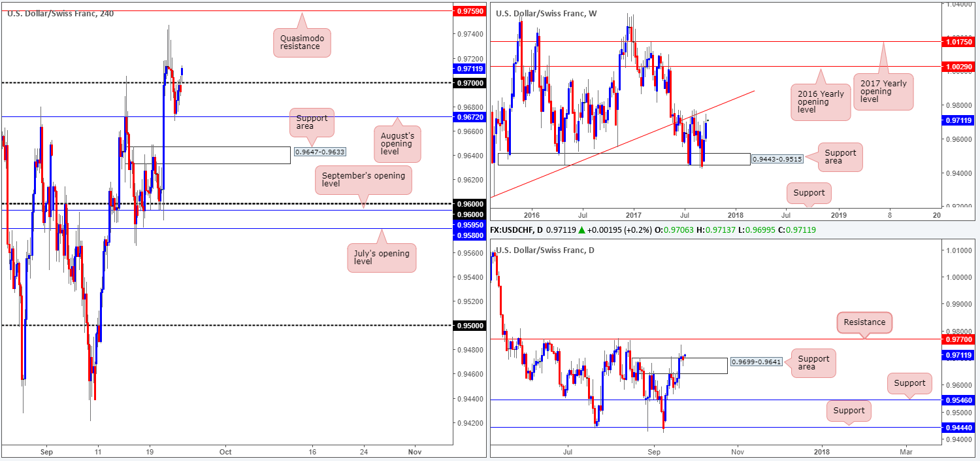Select the Support area callout on the weekly chart
Viewport: 980px width, 461px height.
[x=840, y=157]
